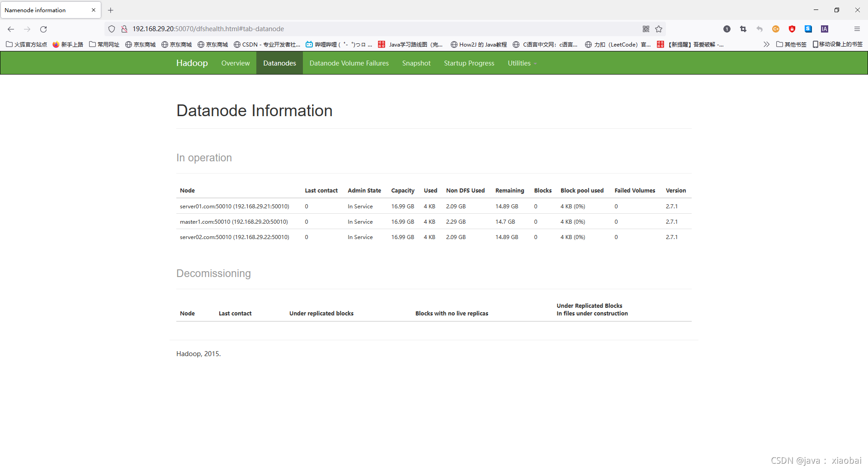Image resolution: width=868 pixels, height=470 pixels.
Task: Open the 其他书签 folder
Action: coord(792,44)
